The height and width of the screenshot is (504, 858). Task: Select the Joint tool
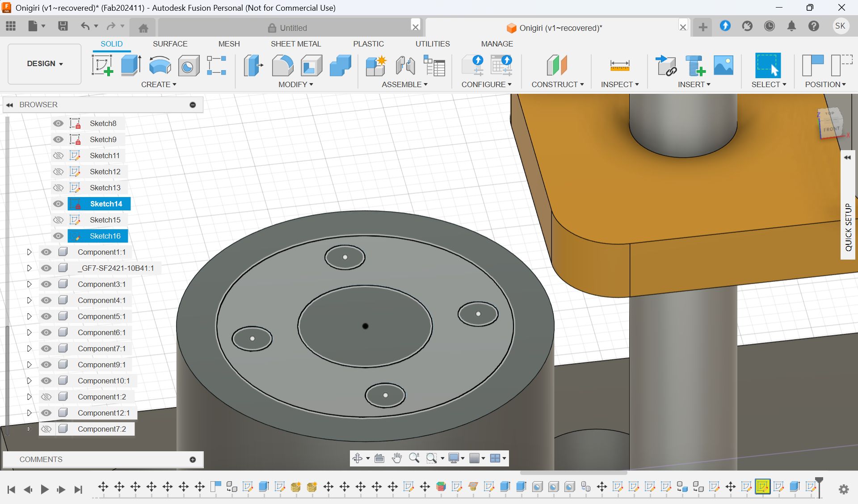tap(405, 65)
